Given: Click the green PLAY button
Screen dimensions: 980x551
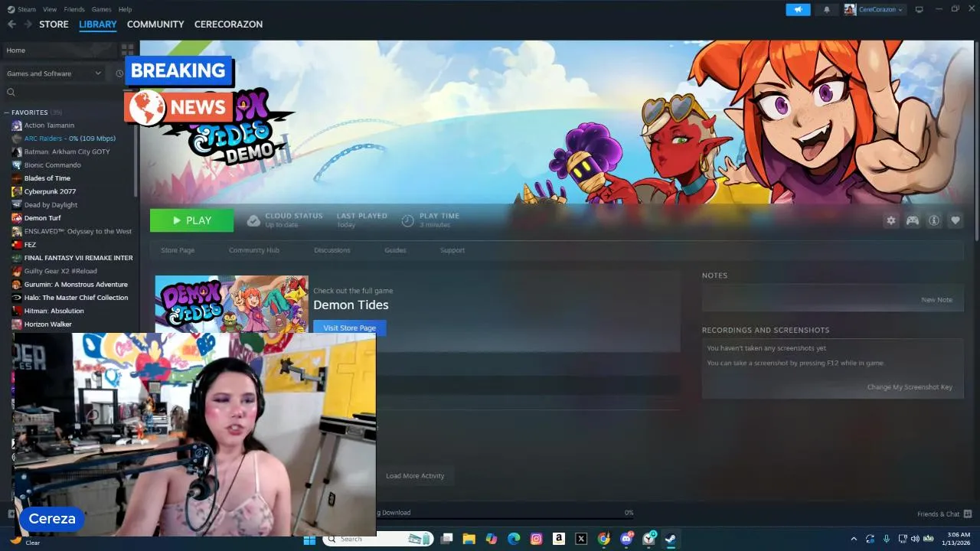Looking at the screenshot, I should click(x=191, y=220).
